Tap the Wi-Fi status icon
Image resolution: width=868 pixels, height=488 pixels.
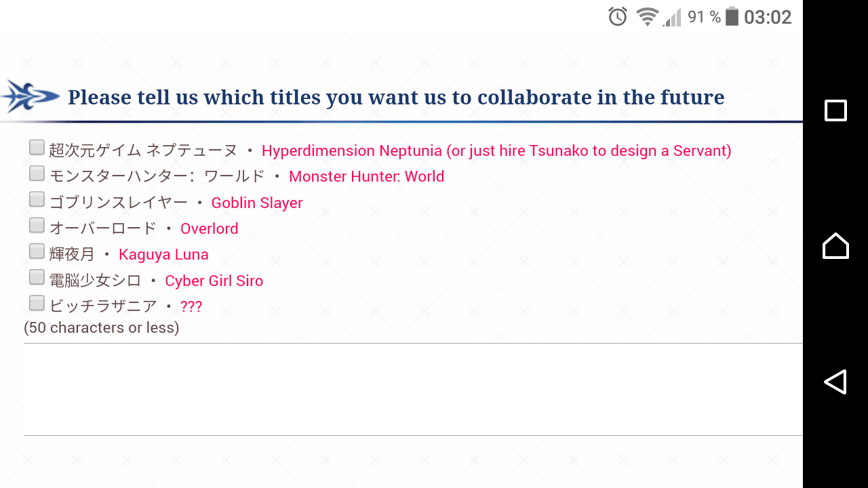coord(648,16)
